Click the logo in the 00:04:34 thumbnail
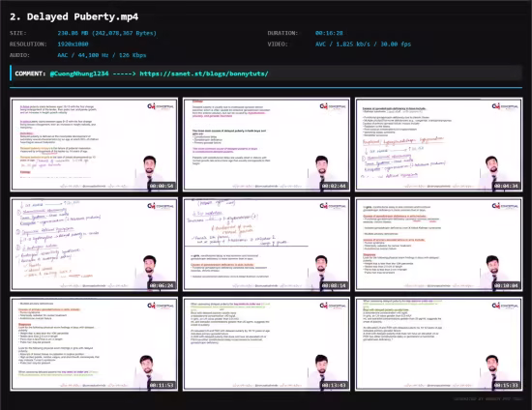 click(x=505, y=106)
